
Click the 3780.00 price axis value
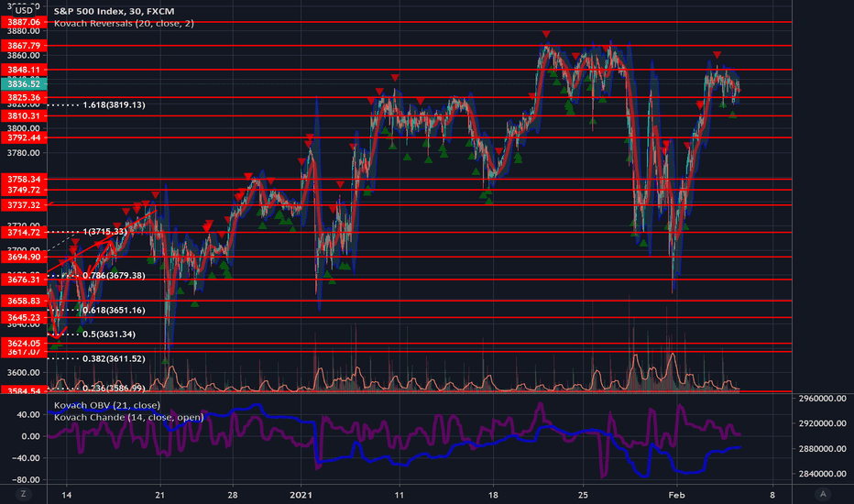24,152
